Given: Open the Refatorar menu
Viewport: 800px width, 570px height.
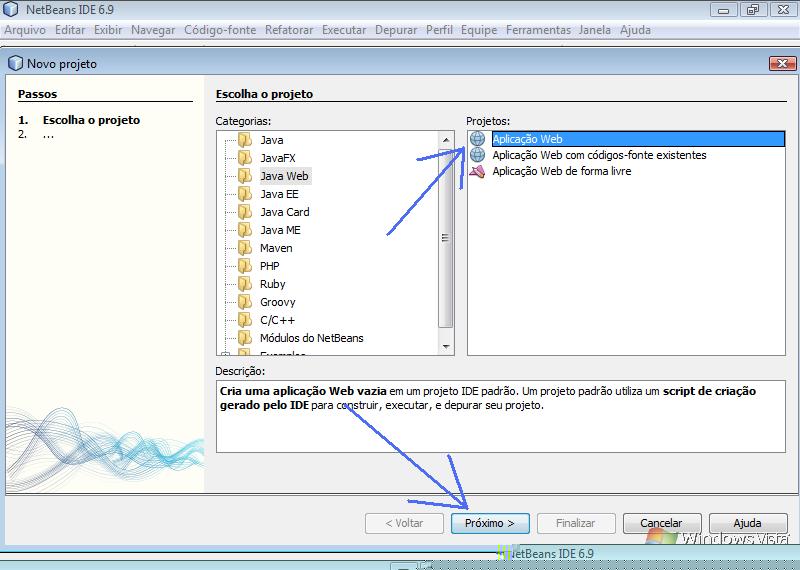Looking at the screenshot, I should pyautogui.click(x=289, y=30).
